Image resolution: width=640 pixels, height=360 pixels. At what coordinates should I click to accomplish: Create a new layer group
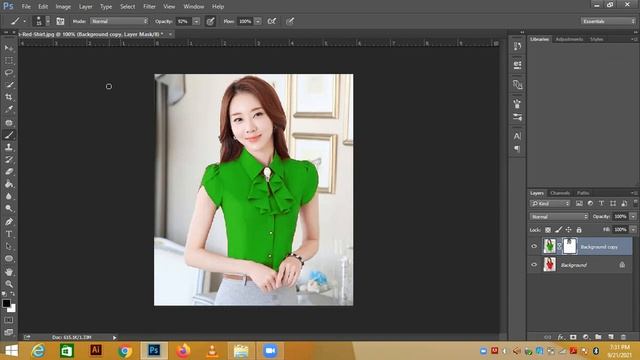pos(598,337)
